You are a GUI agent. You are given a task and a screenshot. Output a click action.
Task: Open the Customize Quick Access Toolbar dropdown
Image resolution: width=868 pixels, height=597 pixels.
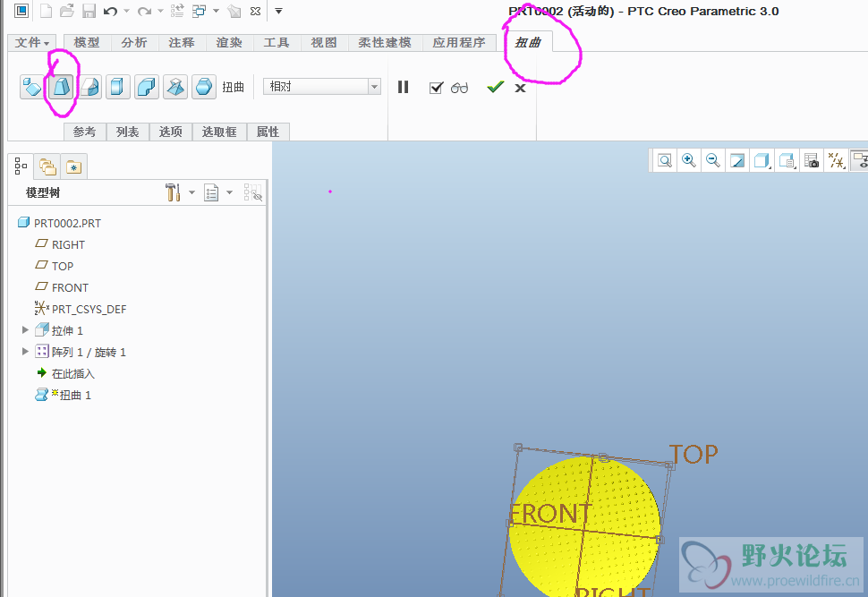click(279, 11)
